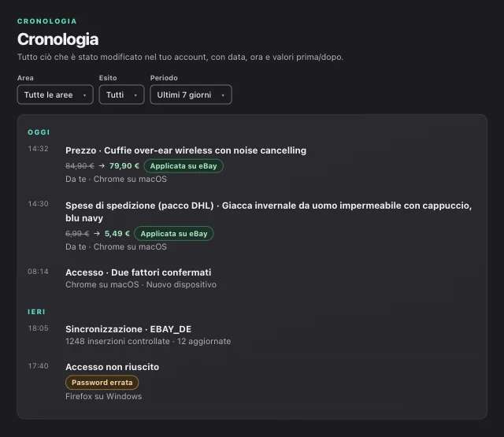The width and height of the screenshot is (504, 437).
Task: Click the 'Esito' filter label
Action: [108, 78]
